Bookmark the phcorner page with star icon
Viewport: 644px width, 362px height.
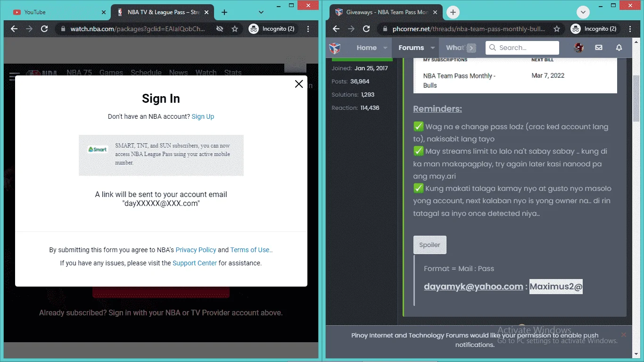click(x=557, y=29)
